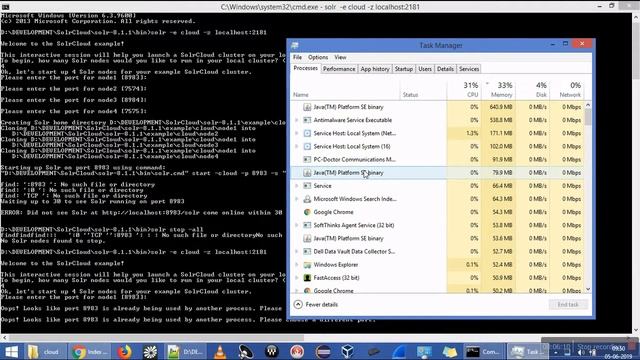Sort processes by the Disk column

click(532, 90)
